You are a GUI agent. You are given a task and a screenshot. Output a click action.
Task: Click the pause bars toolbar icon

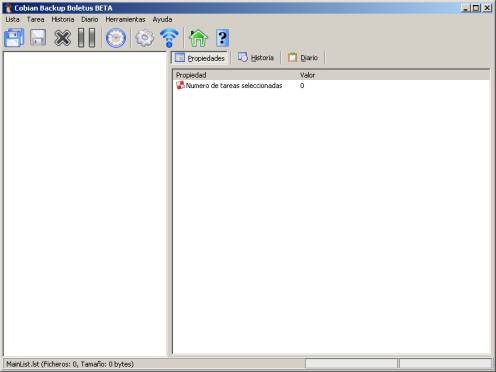pyautogui.click(x=86, y=38)
